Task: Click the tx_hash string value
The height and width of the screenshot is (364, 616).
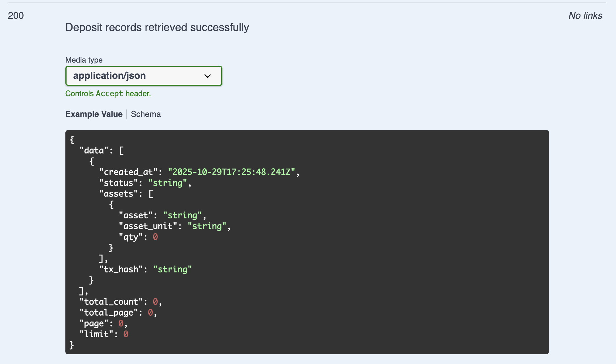Action: tap(172, 269)
